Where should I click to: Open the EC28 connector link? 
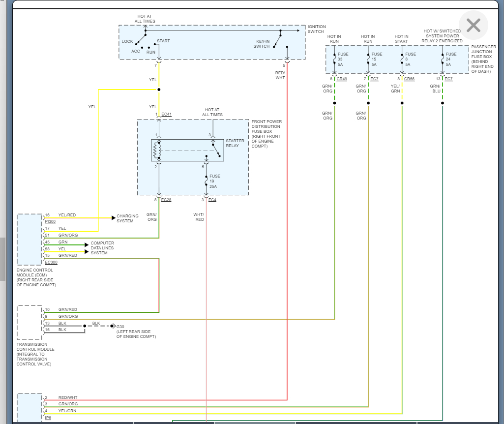166,200
